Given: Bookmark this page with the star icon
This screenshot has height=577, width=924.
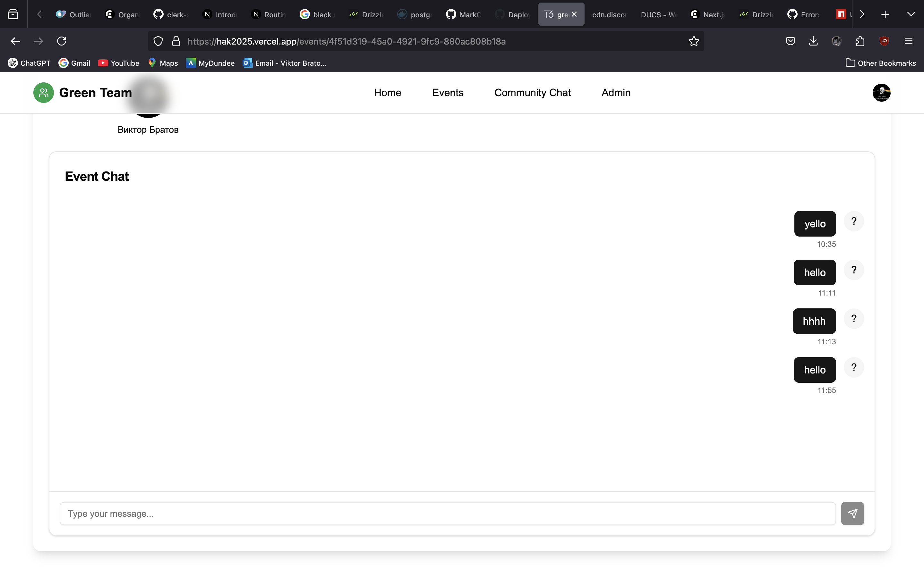Looking at the screenshot, I should pos(694,41).
